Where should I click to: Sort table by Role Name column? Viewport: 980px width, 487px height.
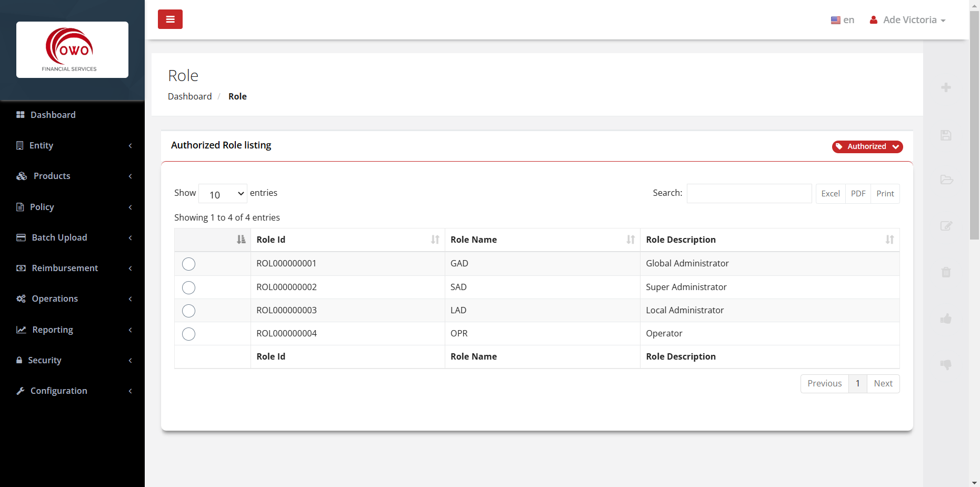(542, 240)
